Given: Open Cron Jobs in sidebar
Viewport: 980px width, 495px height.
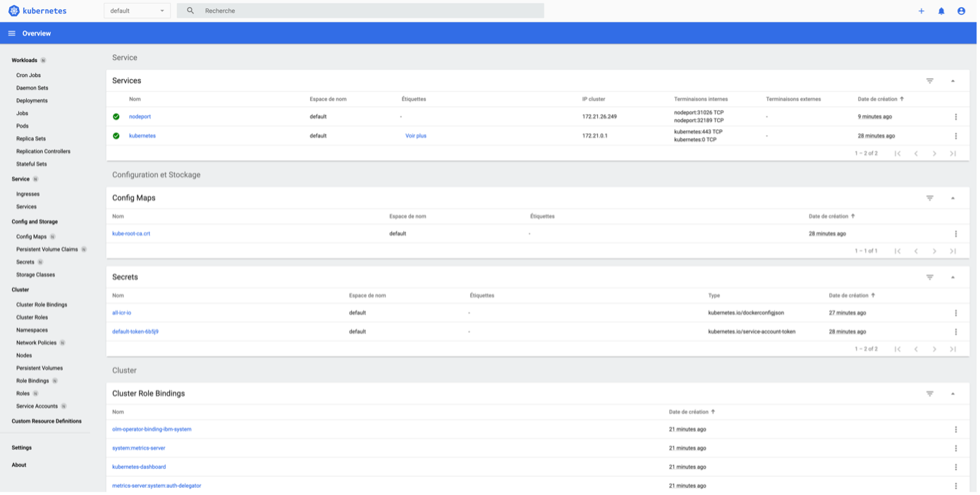Looking at the screenshot, I should click(28, 75).
